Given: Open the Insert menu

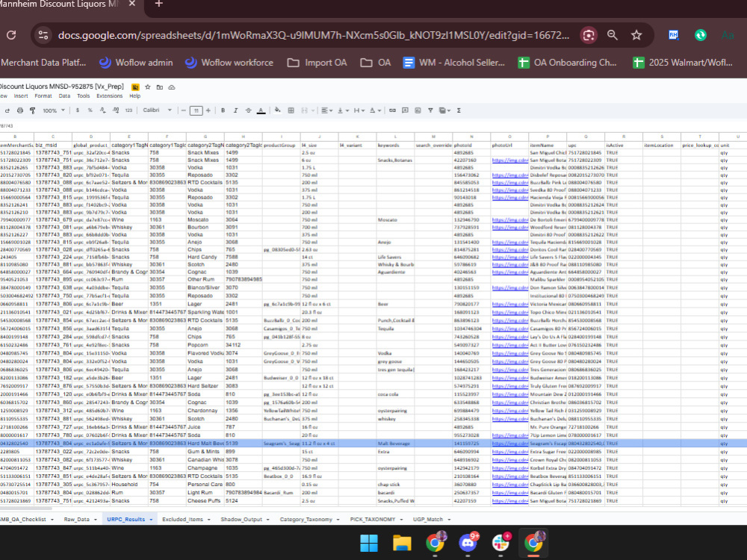Looking at the screenshot, I should pyautogui.click(x=20, y=96).
